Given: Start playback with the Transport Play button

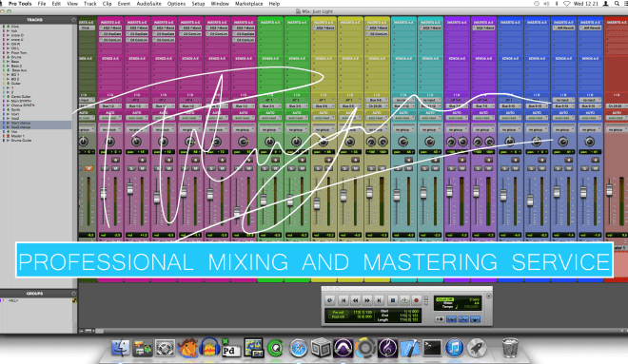Looking at the screenshot, I should 404,300.
